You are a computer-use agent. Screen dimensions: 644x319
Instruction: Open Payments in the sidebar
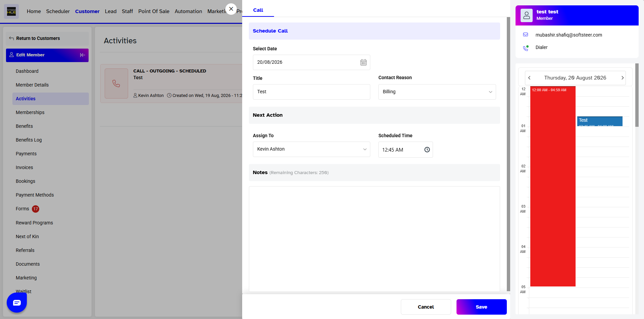pyautogui.click(x=26, y=154)
